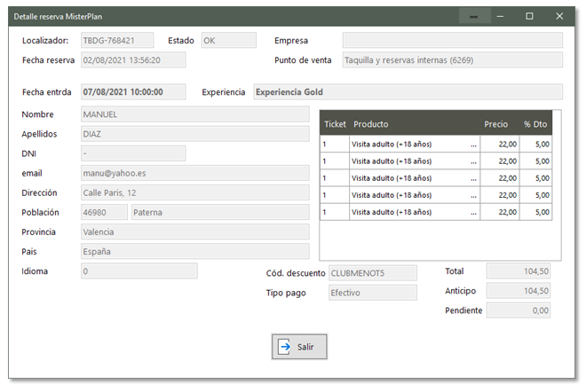Close the Detalle reserva MisterPlan window

(559, 17)
